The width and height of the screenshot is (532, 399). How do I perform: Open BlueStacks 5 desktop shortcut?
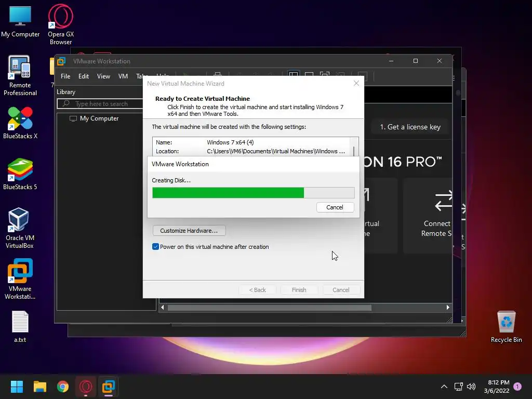click(20, 174)
